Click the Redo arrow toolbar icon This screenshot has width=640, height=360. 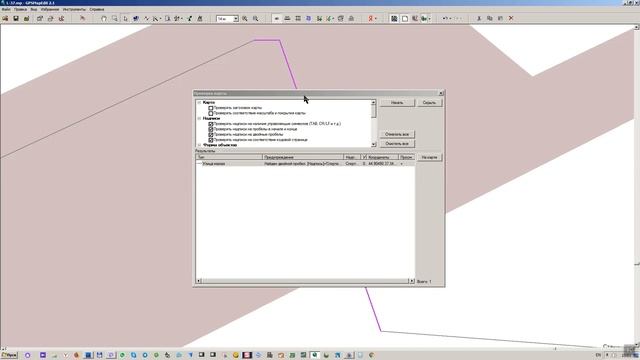[x=457, y=18]
